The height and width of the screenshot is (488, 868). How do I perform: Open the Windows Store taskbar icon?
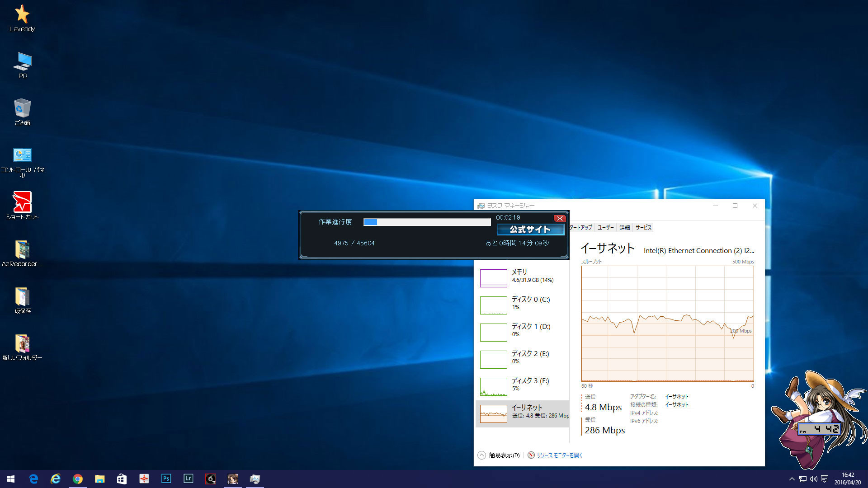pos(122,479)
